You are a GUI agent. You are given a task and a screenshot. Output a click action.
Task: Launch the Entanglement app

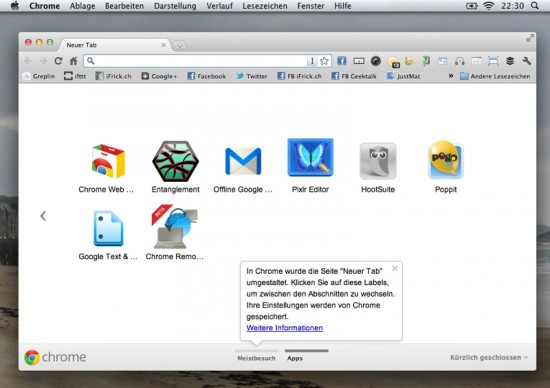pyautogui.click(x=175, y=162)
